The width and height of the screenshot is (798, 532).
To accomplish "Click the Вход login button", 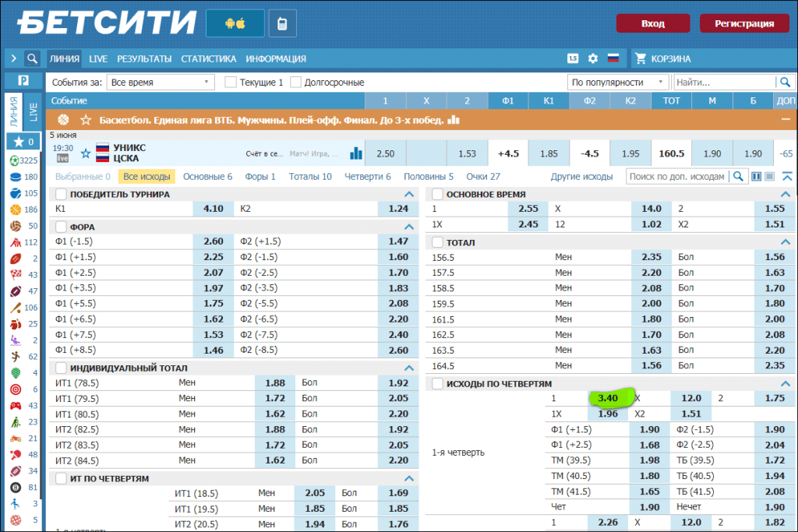I will [x=652, y=23].
